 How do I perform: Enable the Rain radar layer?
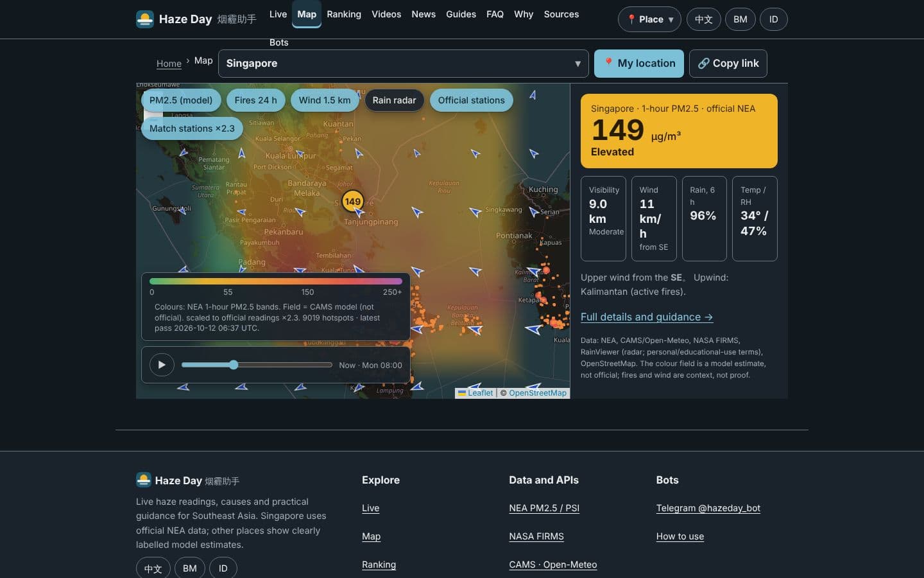point(394,100)
